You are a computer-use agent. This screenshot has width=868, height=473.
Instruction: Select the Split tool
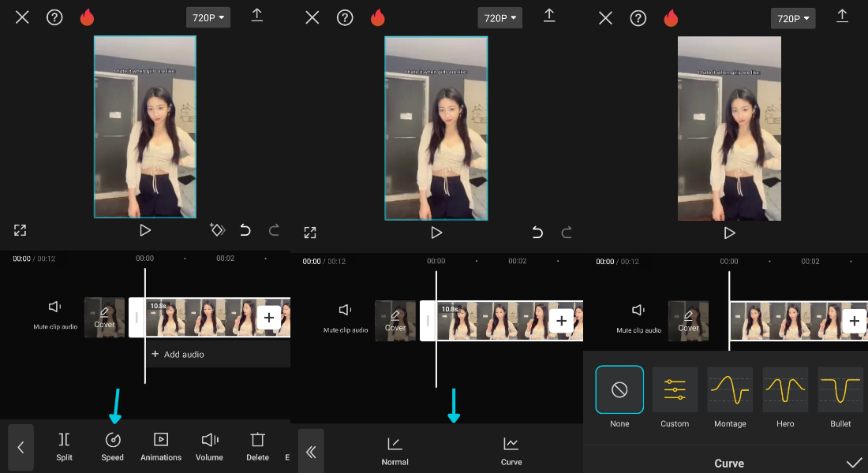(64, 447)
